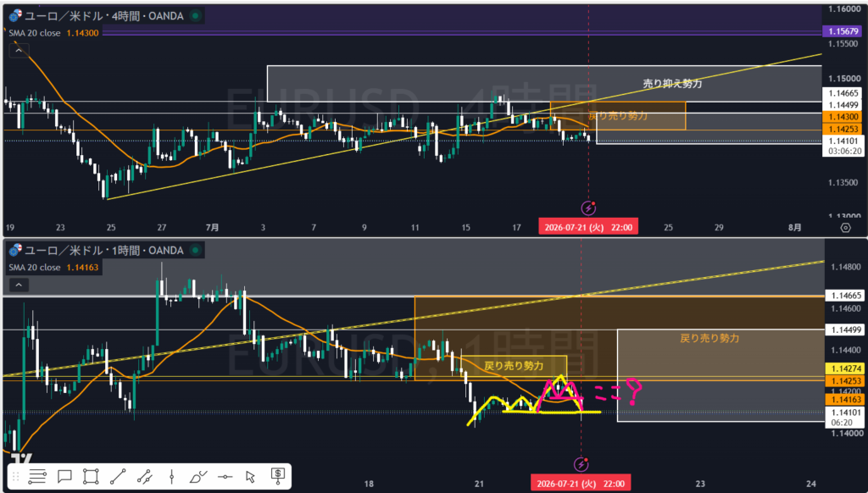Click the market status dot on 1-hour chart
The image size is (868, 493).
click(196, 250)
